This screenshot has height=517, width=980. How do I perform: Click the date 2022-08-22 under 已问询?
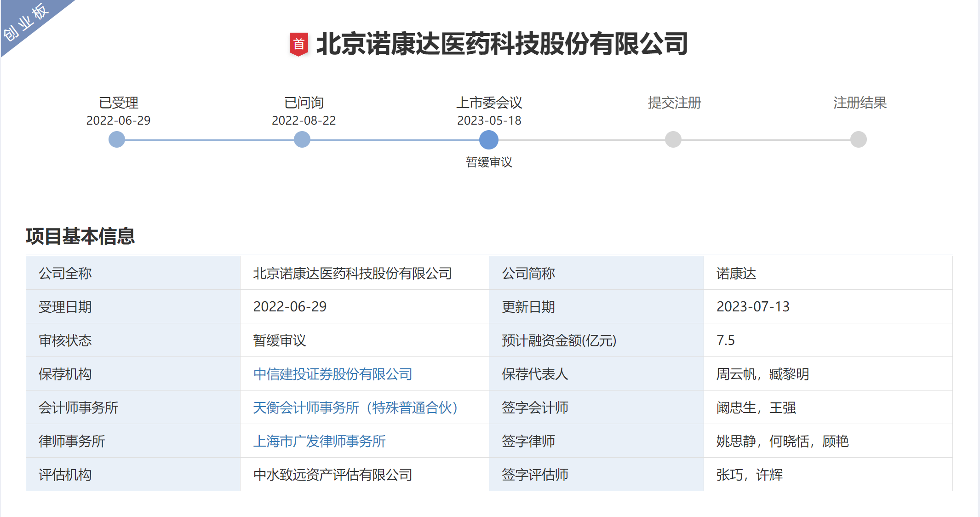click(x=304, y=121)
